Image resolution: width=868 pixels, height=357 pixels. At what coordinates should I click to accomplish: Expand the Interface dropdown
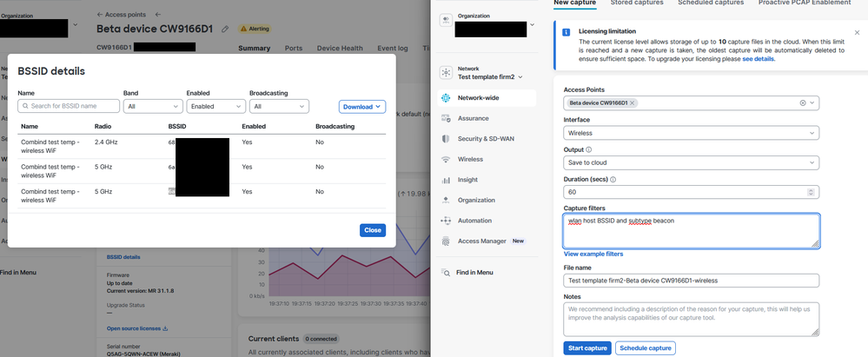coord(691,133)
